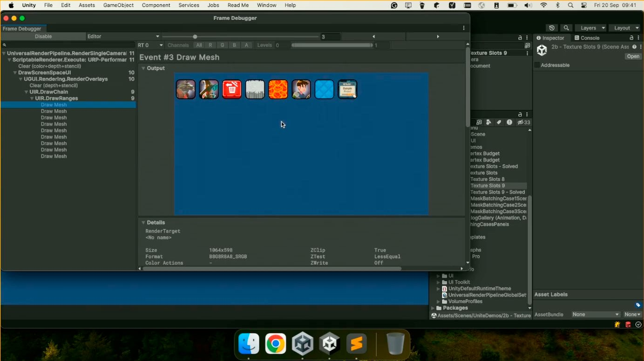Click the event number field showing 3
This screenshot has width=644, height=361.
pos(330,37)
